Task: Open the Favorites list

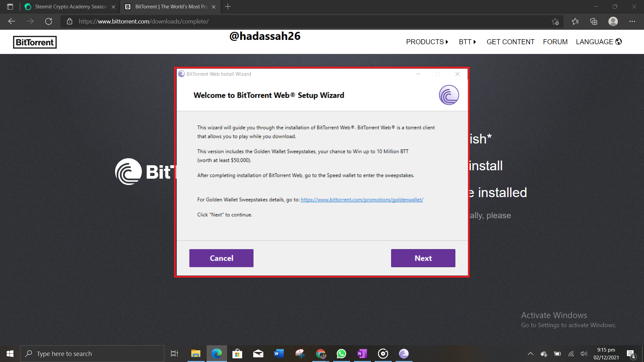Action: point(575,21)
